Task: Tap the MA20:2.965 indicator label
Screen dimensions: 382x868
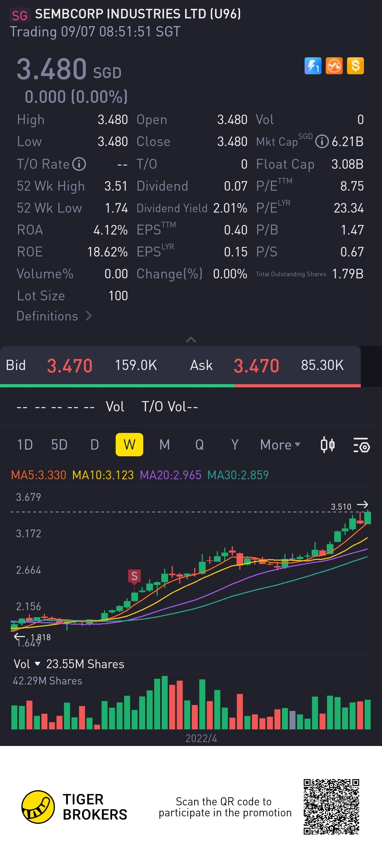Action: point(170,475)
